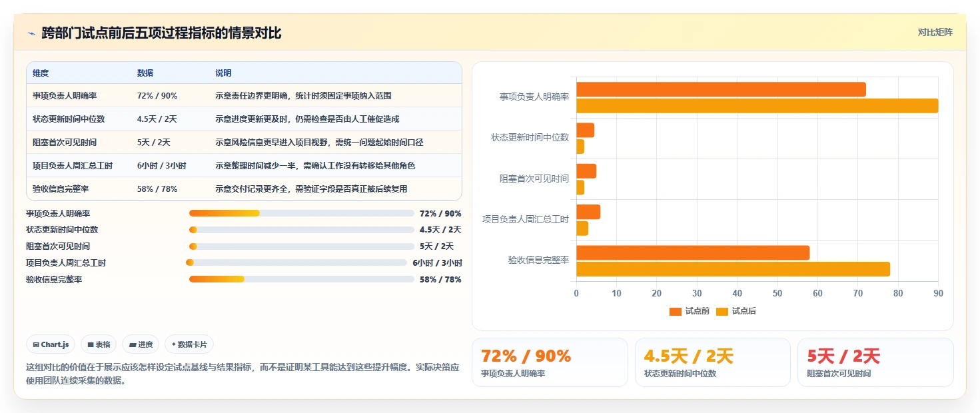Click the title 跨部门试点前后五项过程指标的情景对比
980x413 pixels.
pos(161,33)
